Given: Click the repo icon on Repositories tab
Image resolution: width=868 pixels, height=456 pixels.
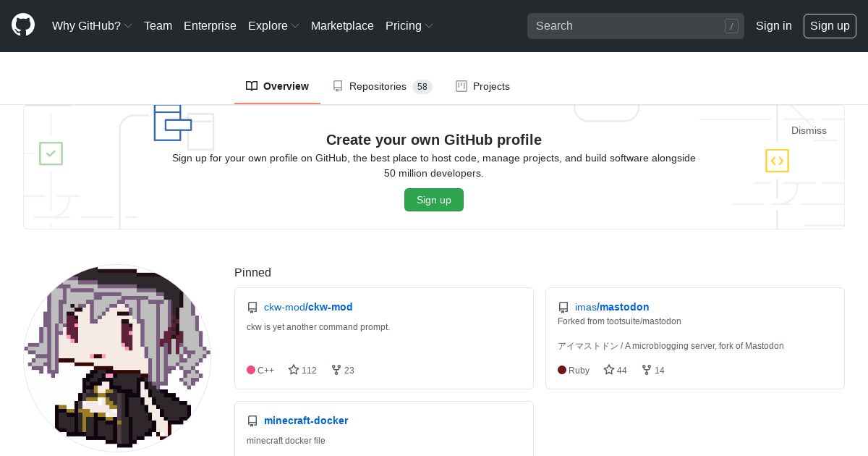Looking at the screenshot, I should tap(338, 86).
